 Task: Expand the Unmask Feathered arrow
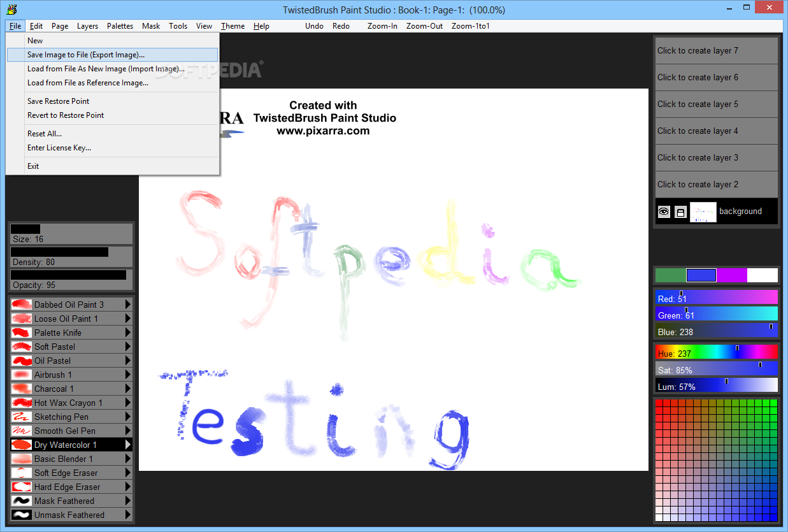pyautogui.click(x=127, y=515)
